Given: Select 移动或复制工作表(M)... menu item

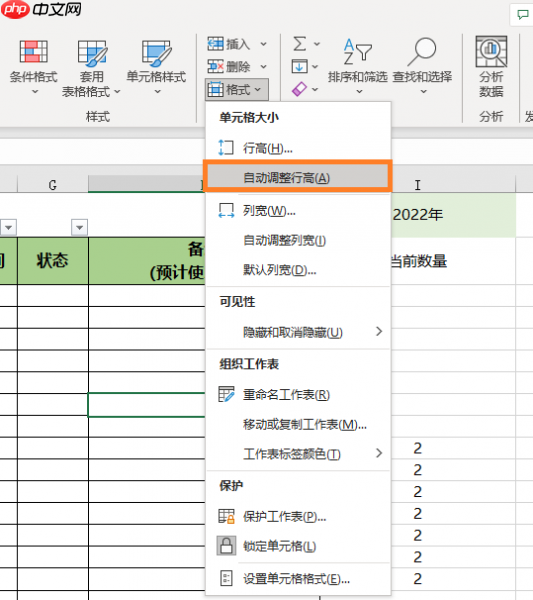Looking at the screenshot, I should (298, 424).
